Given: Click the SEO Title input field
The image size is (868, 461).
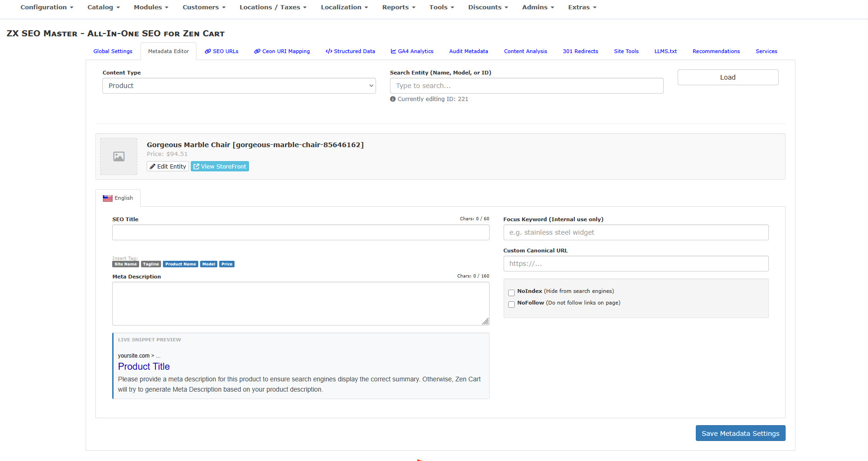Looking at the screenshot, I should tap(301, 232).
